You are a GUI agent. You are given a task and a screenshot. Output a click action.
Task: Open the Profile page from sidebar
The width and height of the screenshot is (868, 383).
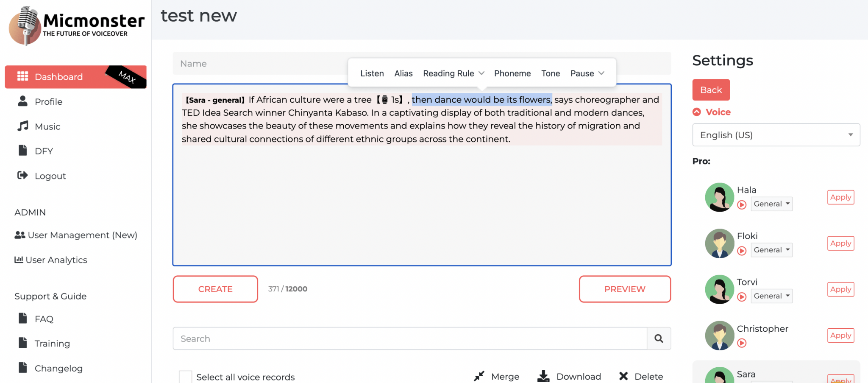(x=48, y=101)
